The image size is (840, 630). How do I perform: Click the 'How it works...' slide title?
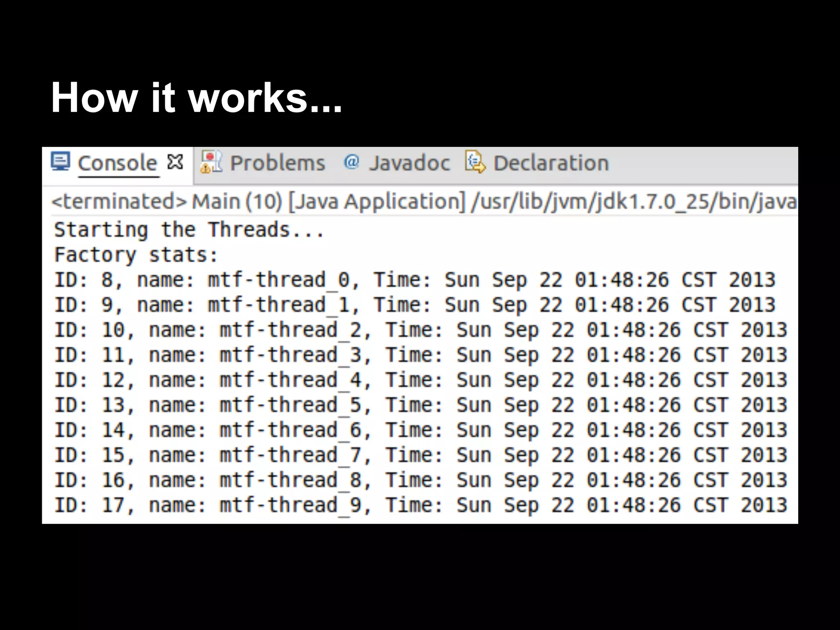(196, 98)
